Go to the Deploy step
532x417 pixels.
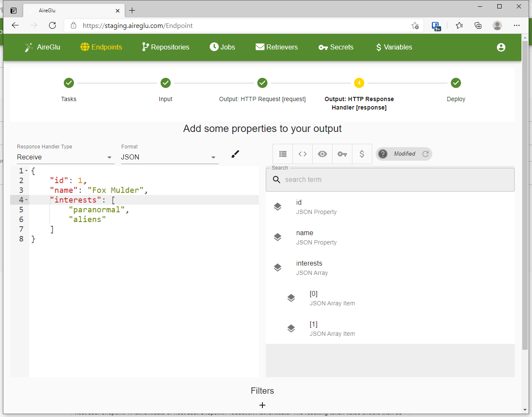coord(456,90)
